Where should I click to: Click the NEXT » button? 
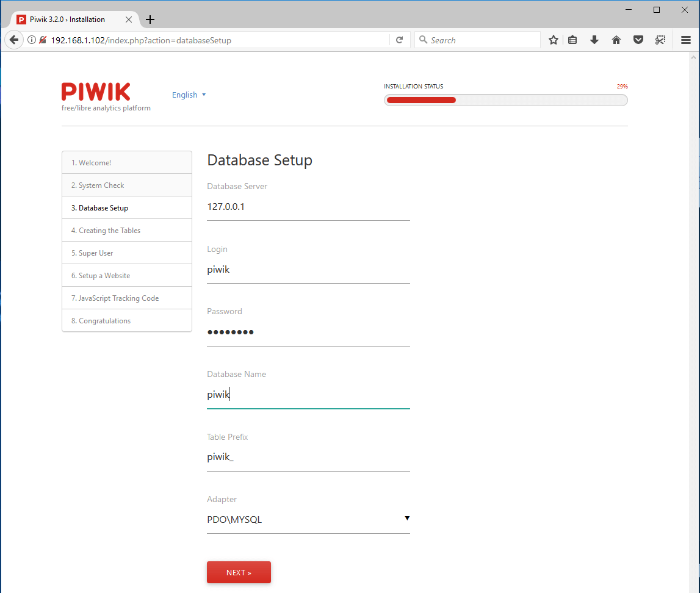pyautogui.click(x=239, y=572)
